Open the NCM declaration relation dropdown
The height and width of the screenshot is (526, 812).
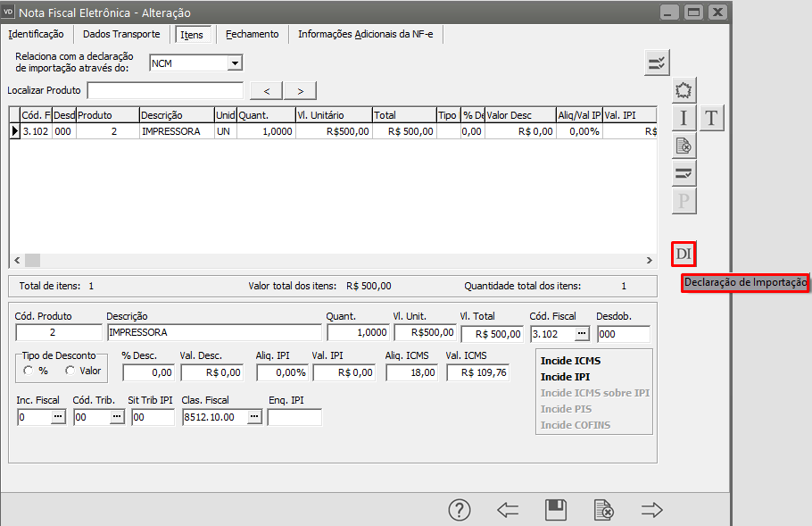tap(235, 63)
